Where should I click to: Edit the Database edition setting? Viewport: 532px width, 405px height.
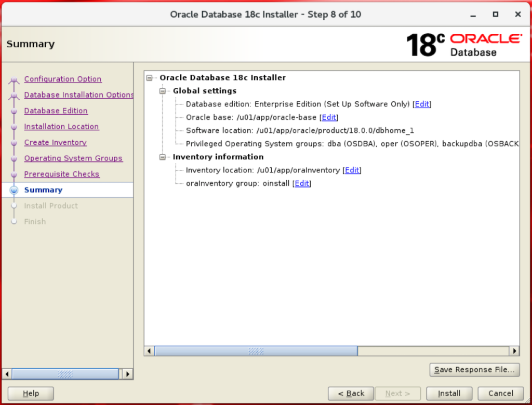(422, 104)
